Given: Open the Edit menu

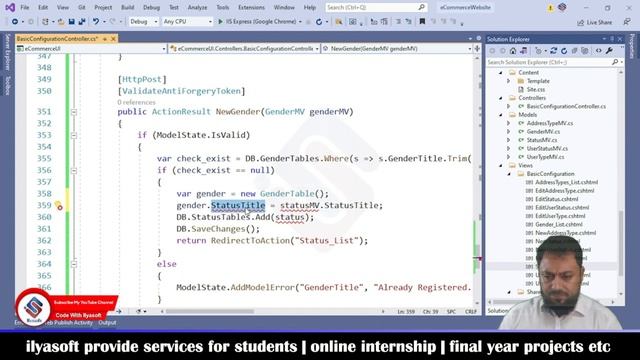Looking at the screenshot, I should (x=43, y=7).
